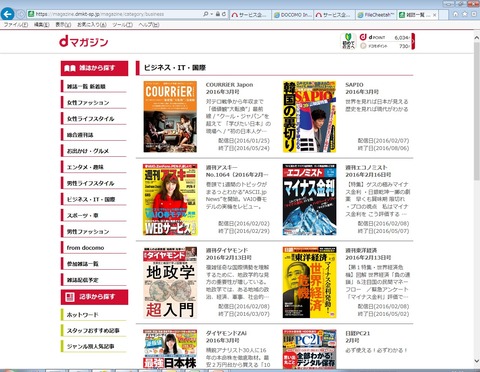The width and height of the screenshot is (480, 372).
Task: Click the 週刊ダイヤモンド 2016年2月13日号 title
Action: [229, 254]
